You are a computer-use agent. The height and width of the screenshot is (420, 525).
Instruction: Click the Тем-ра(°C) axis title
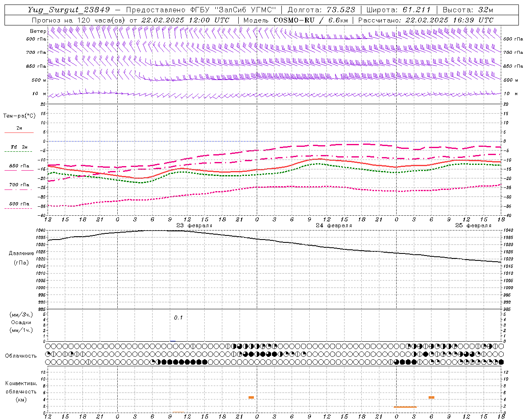click(x=19, y=116)
